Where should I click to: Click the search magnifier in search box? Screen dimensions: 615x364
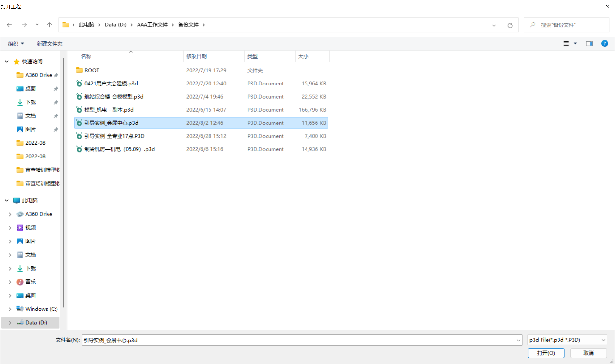(533, 25)
